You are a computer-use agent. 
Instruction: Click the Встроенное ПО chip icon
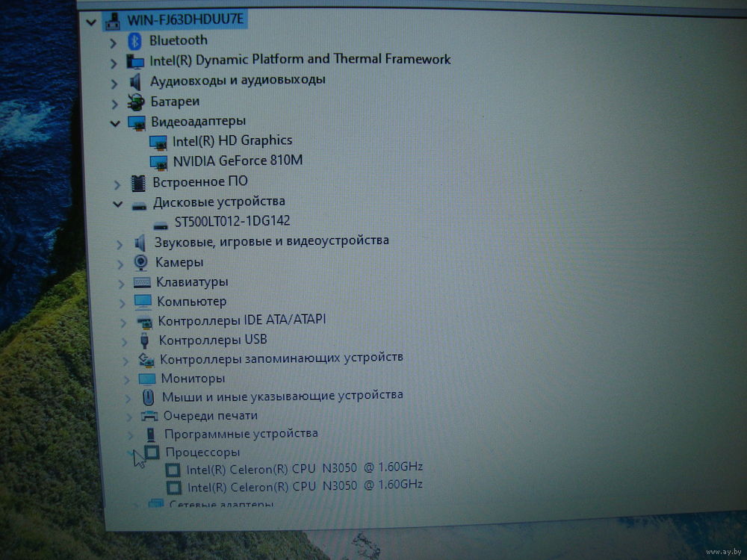138,184
